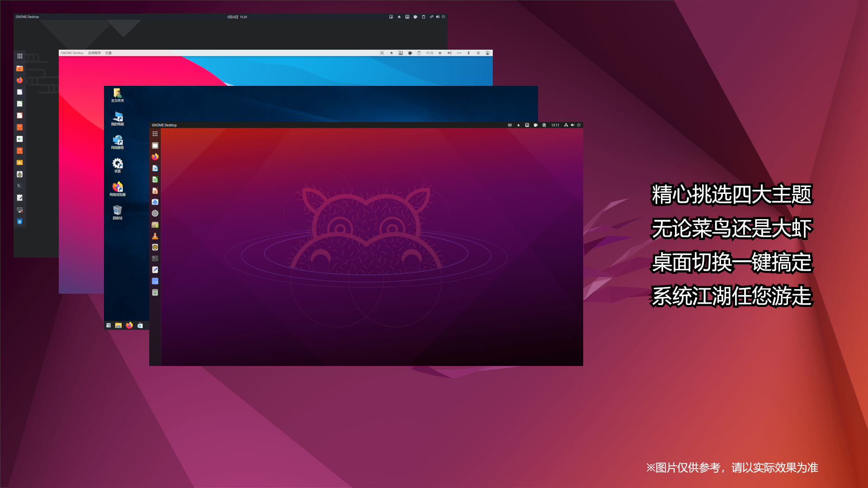Open Firefox in the Windows-style taskbar
The width and height of the screenshot is (868, 488).
click(129, 325)
